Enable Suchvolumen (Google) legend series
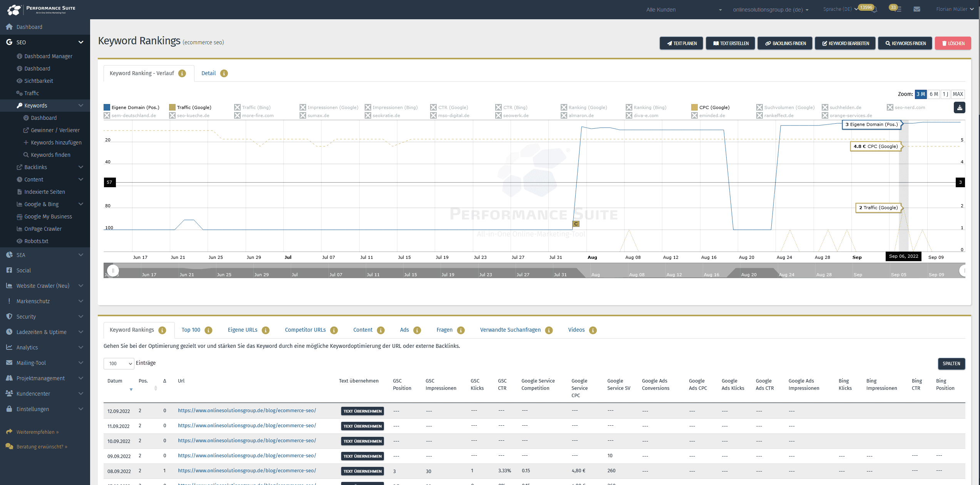 786,107
